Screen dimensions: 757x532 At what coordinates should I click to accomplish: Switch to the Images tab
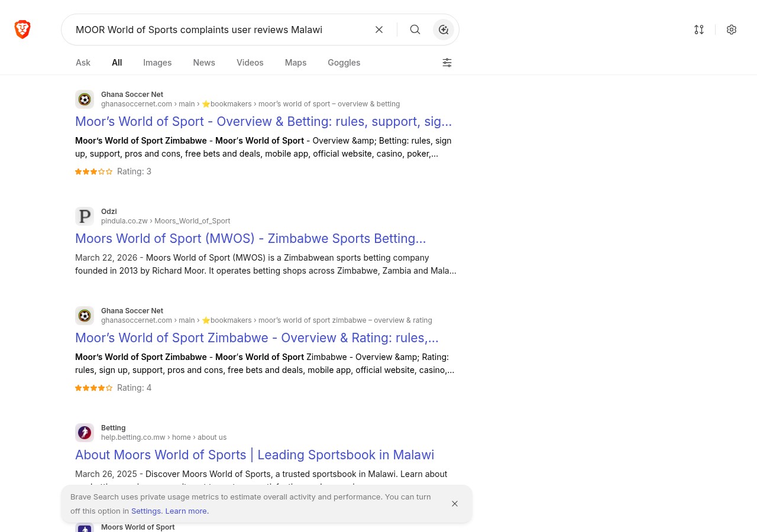click(x=157, y=63)
